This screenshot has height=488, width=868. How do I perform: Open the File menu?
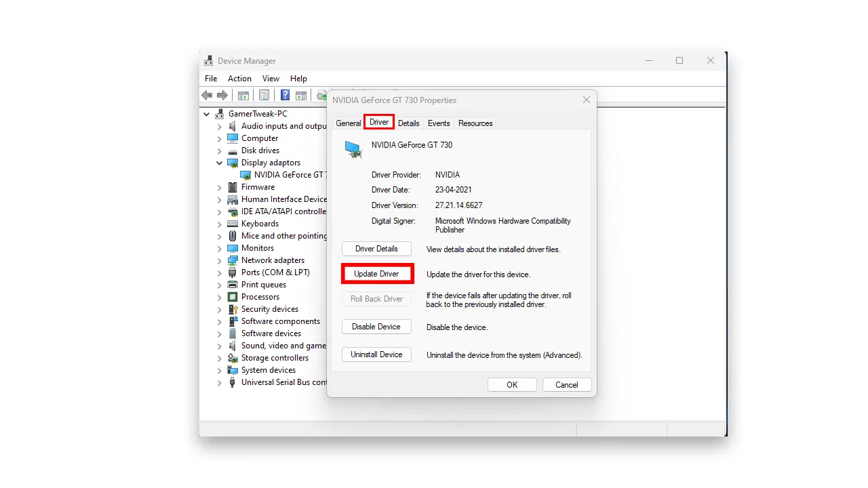(x=211, y=79)
